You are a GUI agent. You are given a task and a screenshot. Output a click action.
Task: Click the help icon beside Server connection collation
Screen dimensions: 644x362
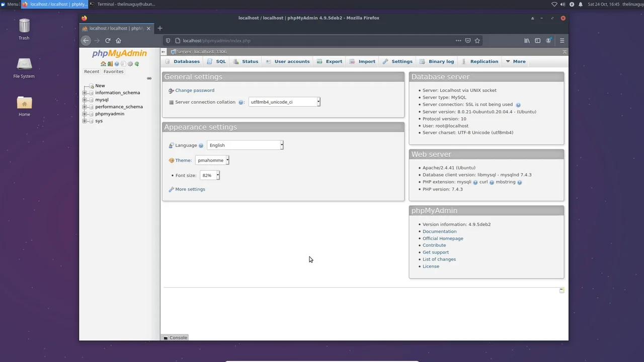point(241,102)
